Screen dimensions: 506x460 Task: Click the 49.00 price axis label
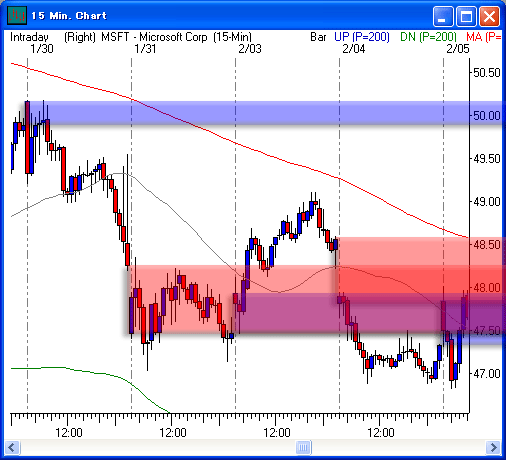click(x=487, y=202)
